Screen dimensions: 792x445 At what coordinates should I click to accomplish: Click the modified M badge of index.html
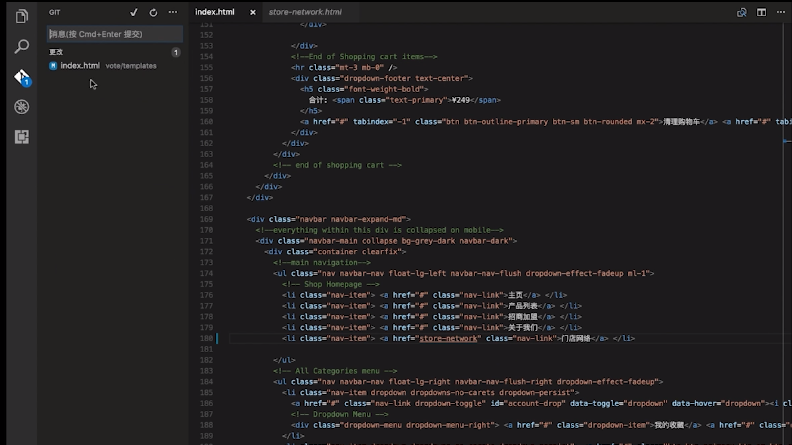[53, 66]
